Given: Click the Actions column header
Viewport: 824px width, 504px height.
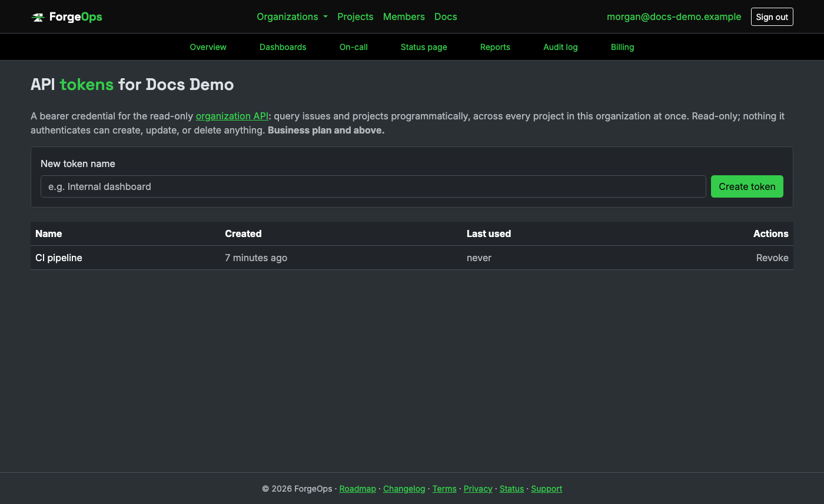Looking at the screenshot, I should click(x=770, y=233).
